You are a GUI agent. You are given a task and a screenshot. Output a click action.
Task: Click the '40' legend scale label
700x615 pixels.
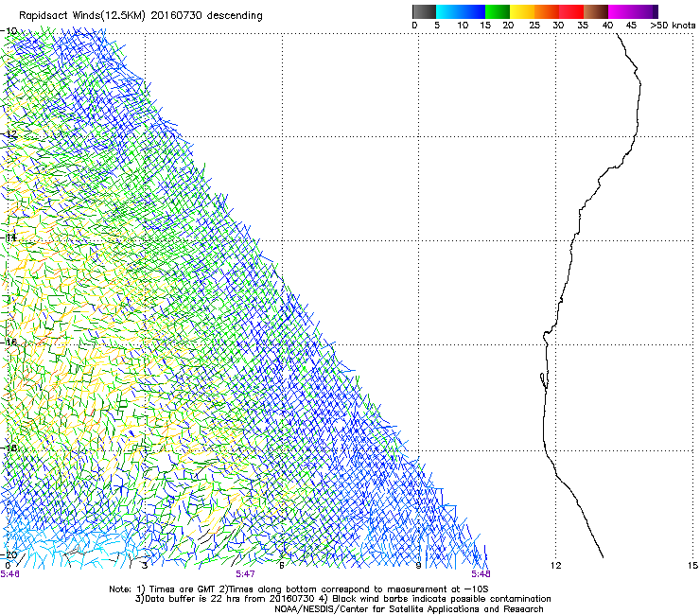pos(607,26)
